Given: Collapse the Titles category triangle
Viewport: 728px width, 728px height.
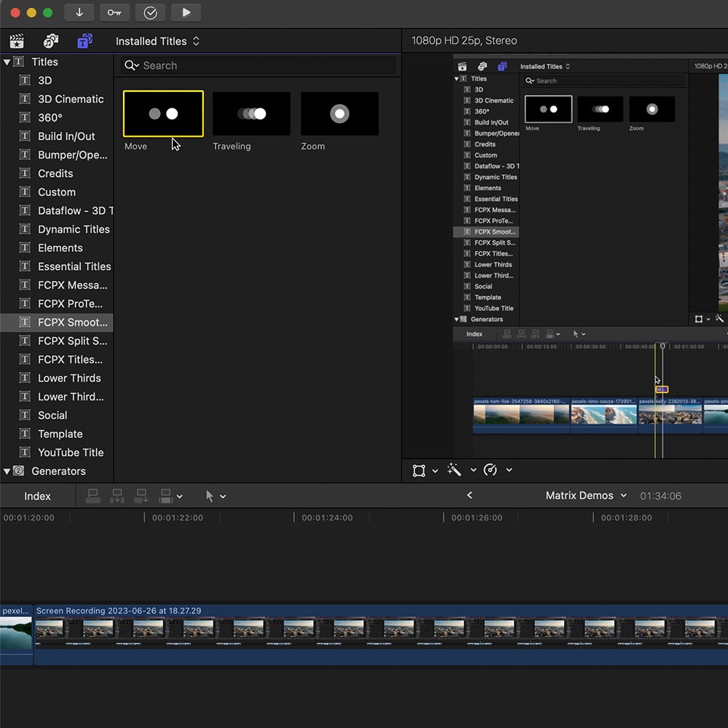Looking at the screenshot, I should [x=7, y=62].
